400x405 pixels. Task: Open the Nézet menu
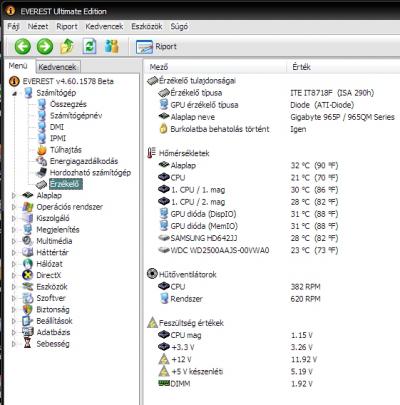(38, 26)
